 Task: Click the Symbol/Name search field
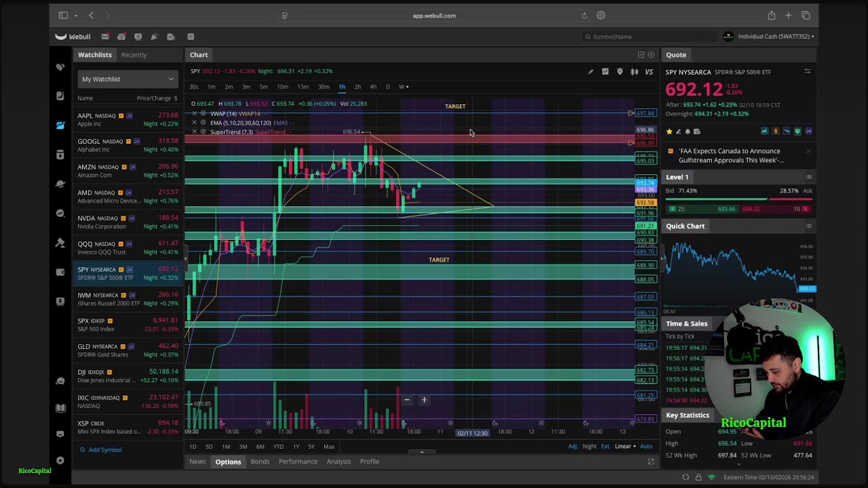pyautogui.click(x=649, y=37)
